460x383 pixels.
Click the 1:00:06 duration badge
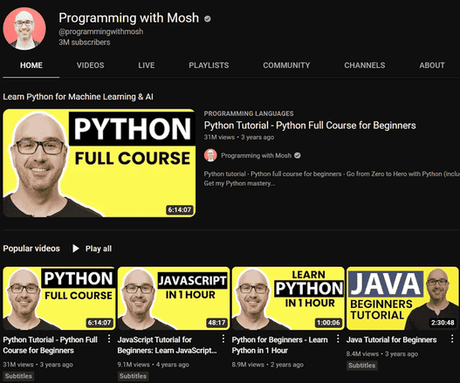329,322
